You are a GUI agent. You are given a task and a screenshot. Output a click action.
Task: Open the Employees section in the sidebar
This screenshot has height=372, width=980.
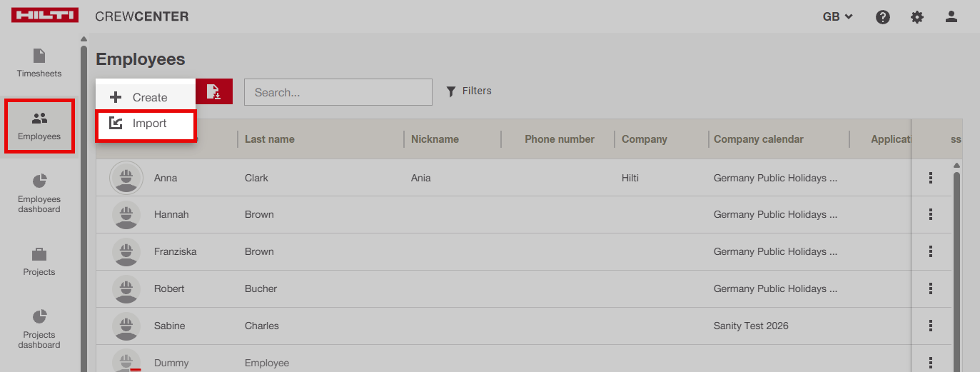pos(39,126)
